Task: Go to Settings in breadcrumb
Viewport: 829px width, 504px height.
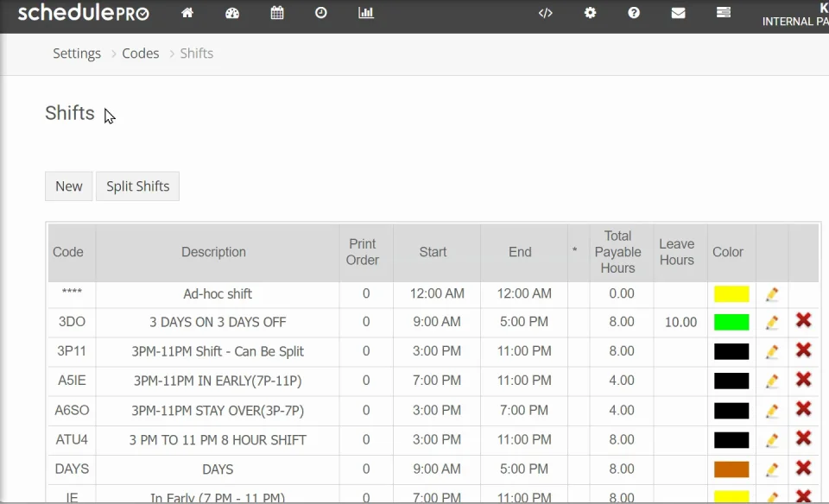Action: tap(77, 54)
